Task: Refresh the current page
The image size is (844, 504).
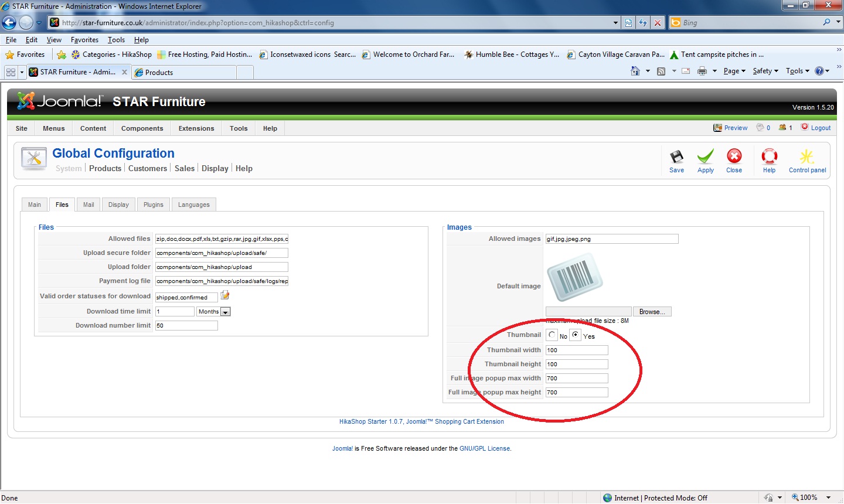Action: [643, 23]
